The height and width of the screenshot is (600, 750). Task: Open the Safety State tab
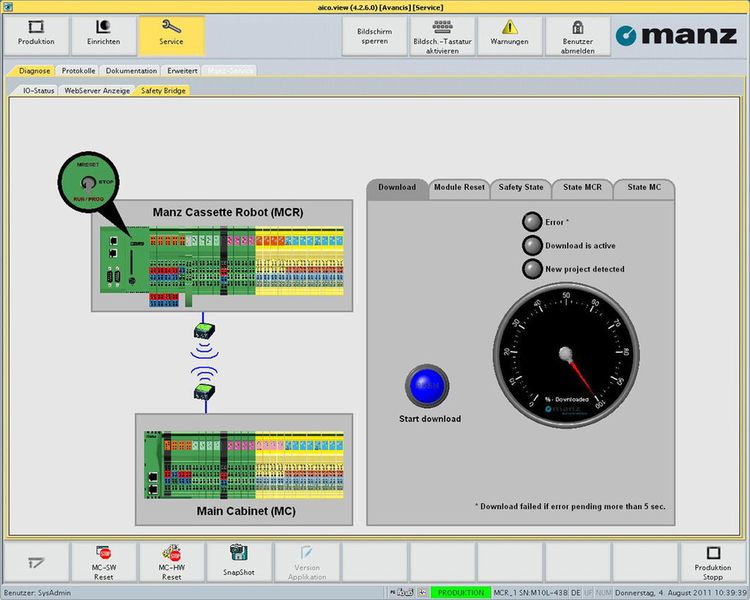[x=521, y=188]
